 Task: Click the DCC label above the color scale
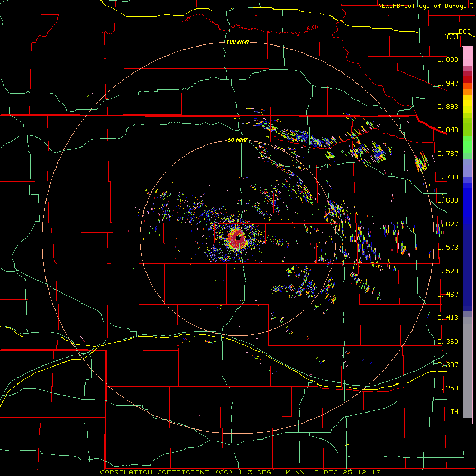(465, 31)
